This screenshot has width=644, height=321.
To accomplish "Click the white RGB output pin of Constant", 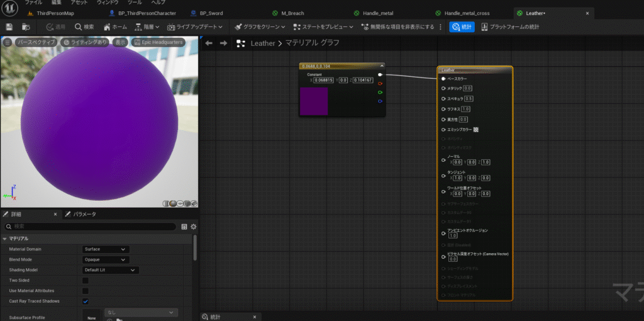I will 380,75.
